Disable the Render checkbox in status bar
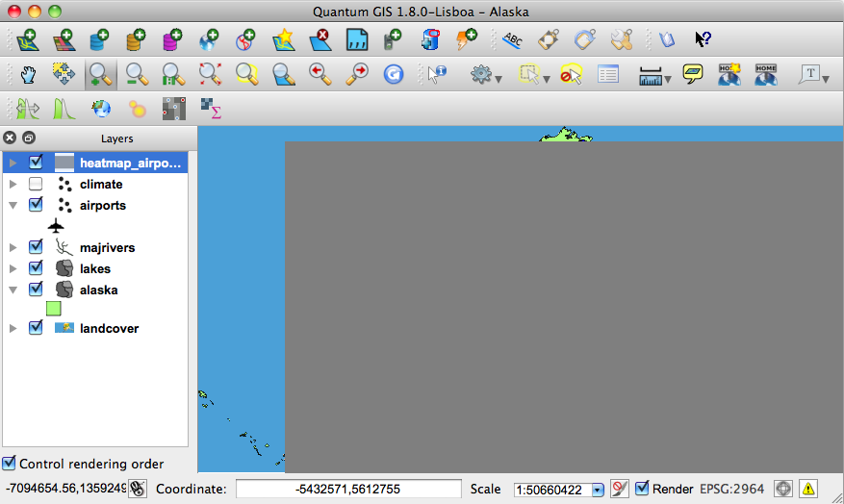This screenshot has width=844, height=504. click(x=642, y=489)
